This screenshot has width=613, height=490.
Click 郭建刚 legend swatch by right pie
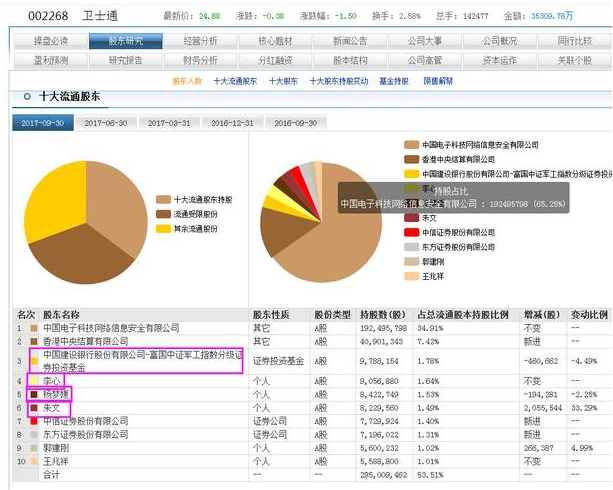click(411, 262)
